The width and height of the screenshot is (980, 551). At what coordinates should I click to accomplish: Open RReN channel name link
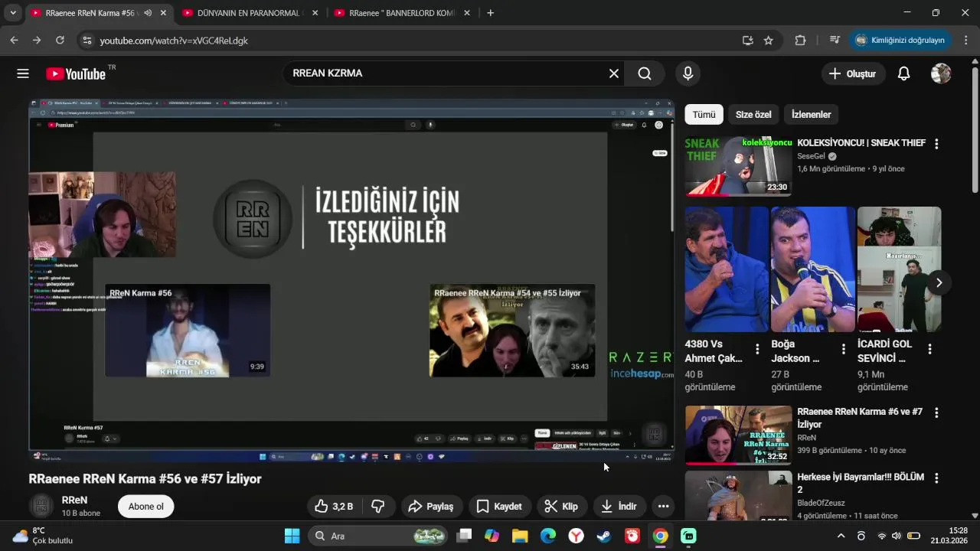click(74, 500)
